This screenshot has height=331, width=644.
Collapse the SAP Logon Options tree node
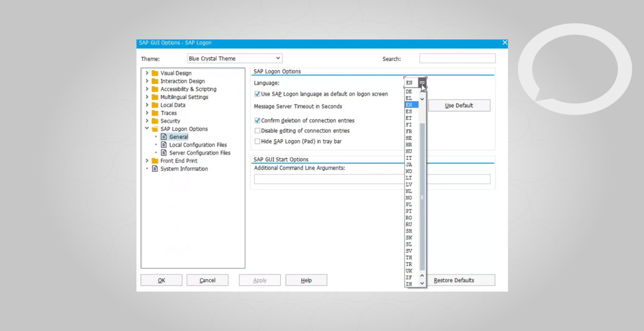(147, 129)
